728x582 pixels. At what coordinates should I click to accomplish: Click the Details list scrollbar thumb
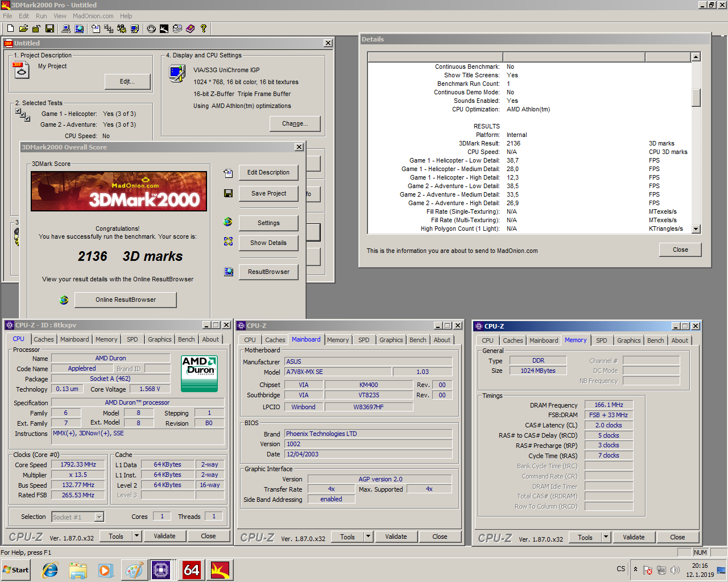[x=696, y=98]
